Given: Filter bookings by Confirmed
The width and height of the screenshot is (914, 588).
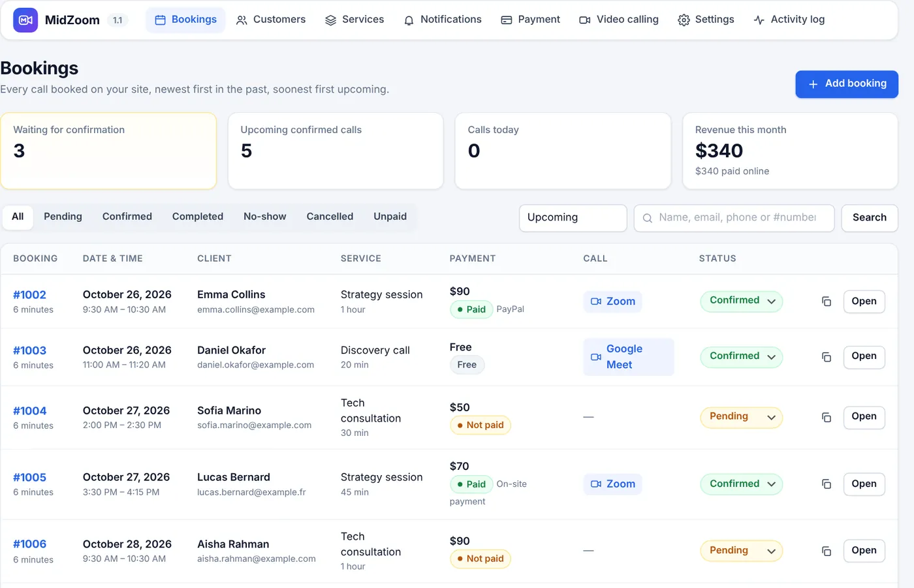Looking at the screenshot, I should coord(127,217).
